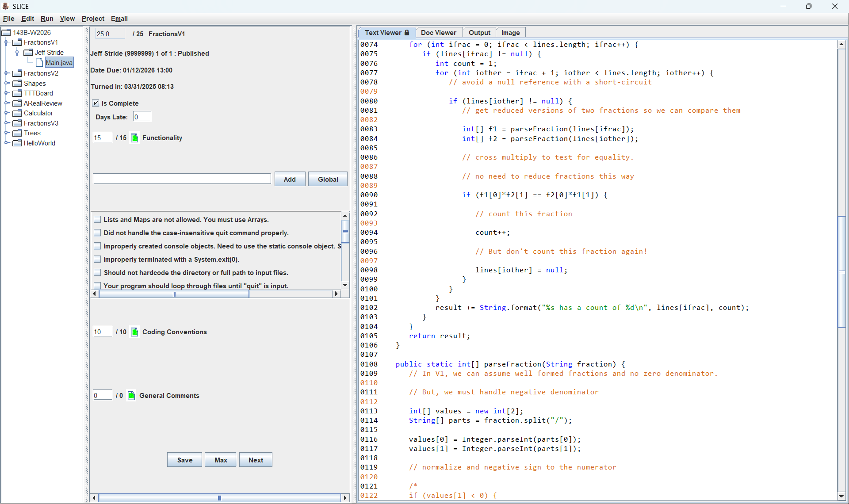This screenshot has height=504, width=849.
Task: Click the Trees folder icon
Action: pyautogui.click(x=17, y=133)
